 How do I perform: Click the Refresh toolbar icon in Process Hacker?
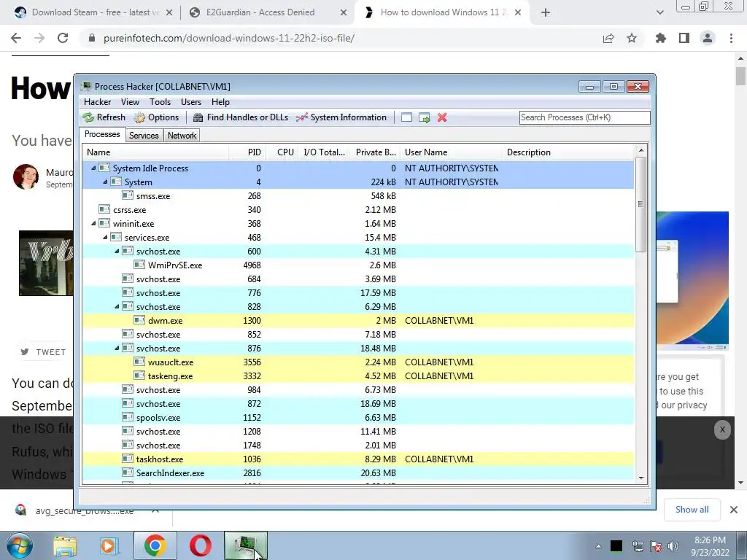(x=88, y=117)
